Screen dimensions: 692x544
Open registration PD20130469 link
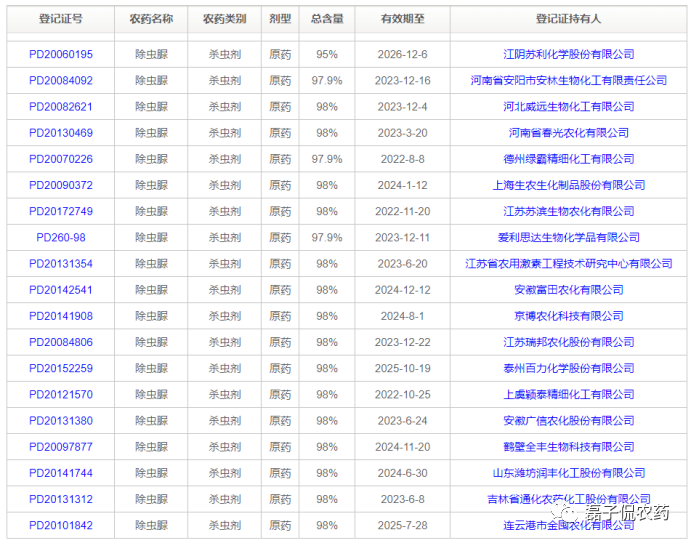pyautogui.click(x=61, y=133)
